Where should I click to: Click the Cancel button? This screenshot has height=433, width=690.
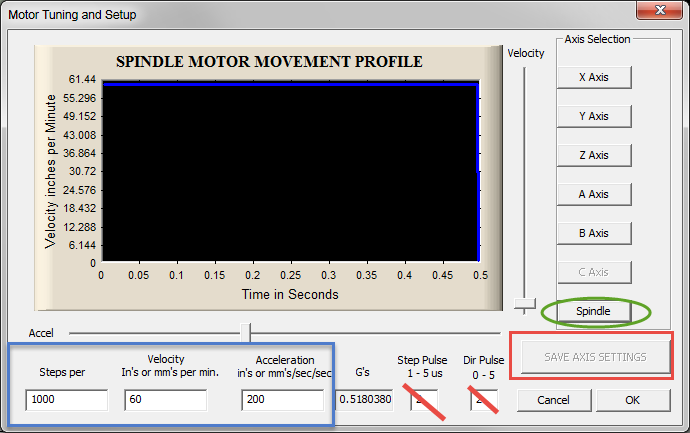pyautogui.click(x=554, y=400)
